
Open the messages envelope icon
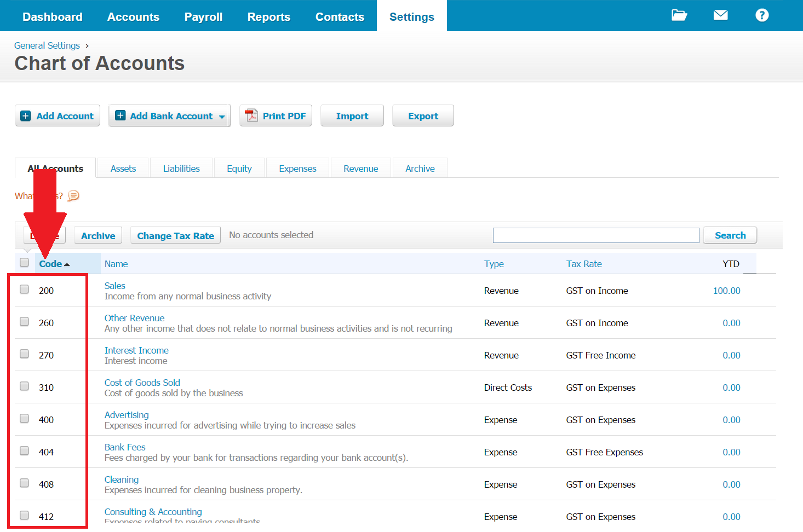point(720,15)
